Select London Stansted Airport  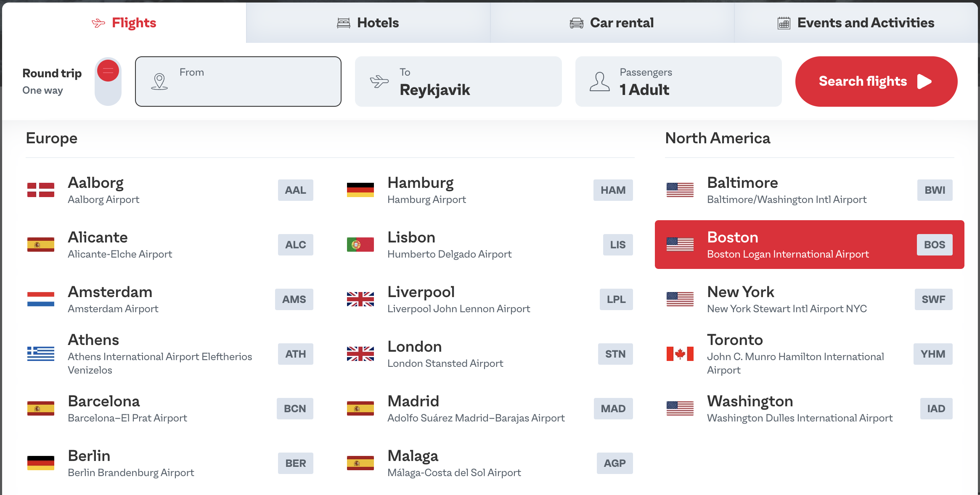[490, 354]
